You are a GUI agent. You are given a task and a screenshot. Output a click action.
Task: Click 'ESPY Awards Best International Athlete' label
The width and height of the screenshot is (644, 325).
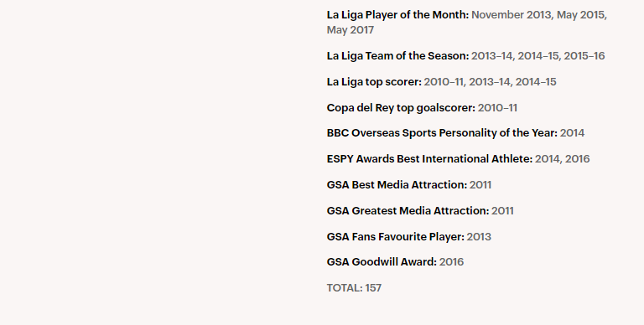point(429,159)
